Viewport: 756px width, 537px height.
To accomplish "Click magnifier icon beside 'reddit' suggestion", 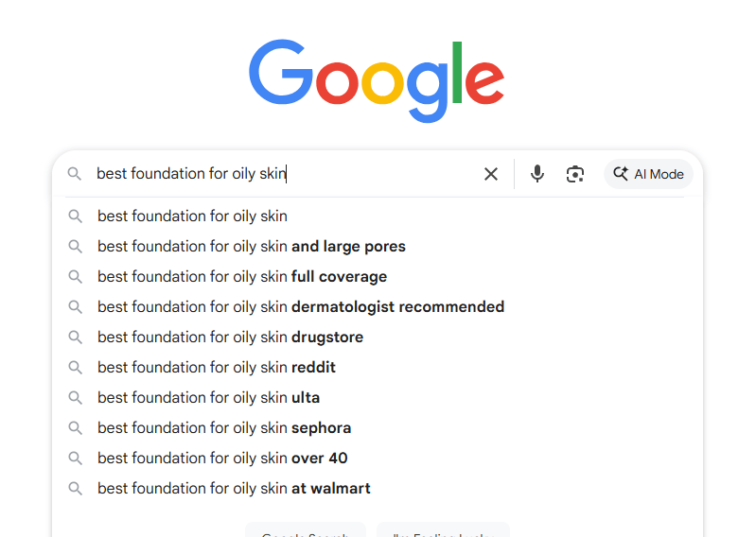I will coord(75,367).
